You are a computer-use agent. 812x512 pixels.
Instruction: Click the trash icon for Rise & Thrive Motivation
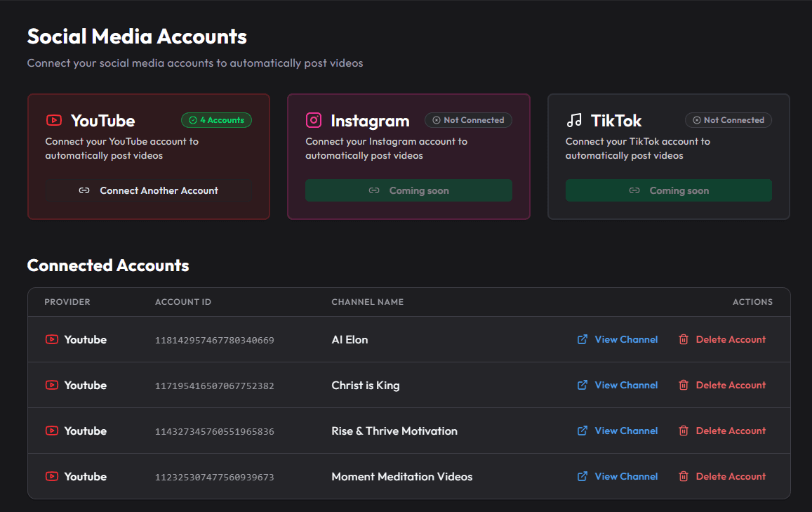click(684, 431)
